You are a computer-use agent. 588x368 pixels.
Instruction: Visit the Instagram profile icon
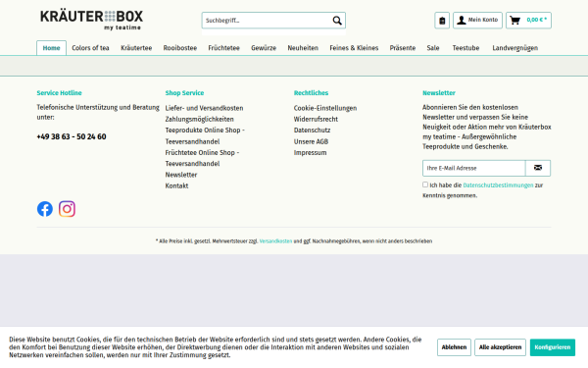coord(67,209)
